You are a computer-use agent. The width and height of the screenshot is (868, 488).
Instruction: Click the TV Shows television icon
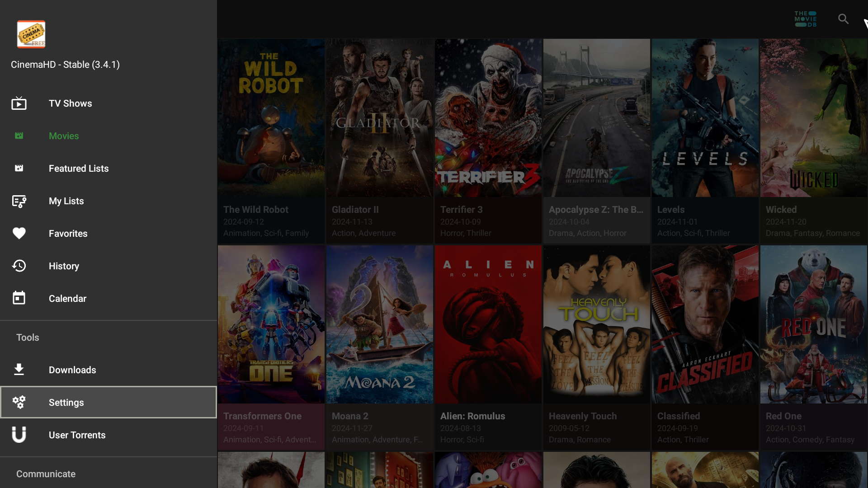(19, 103)
